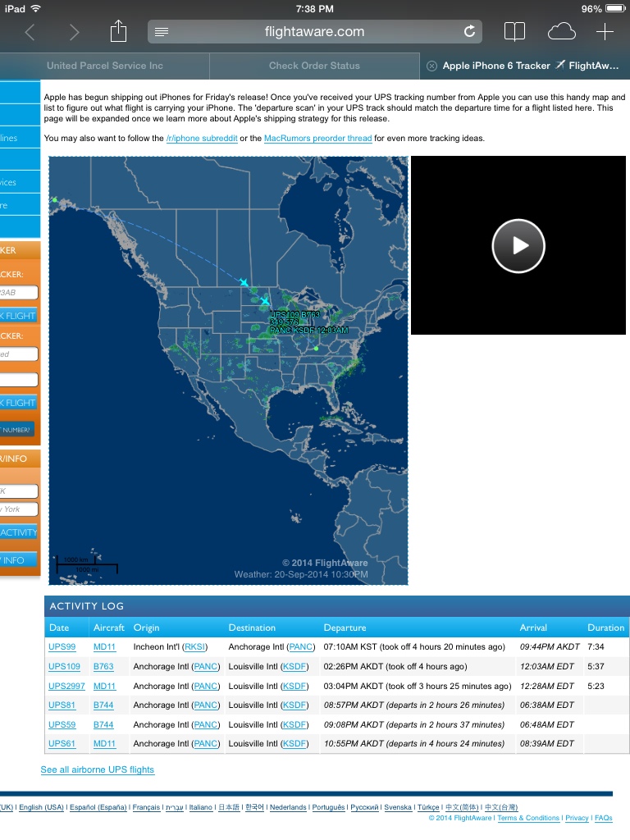
Task: Tap the Safari forward arrow
Action: (74, 32)
